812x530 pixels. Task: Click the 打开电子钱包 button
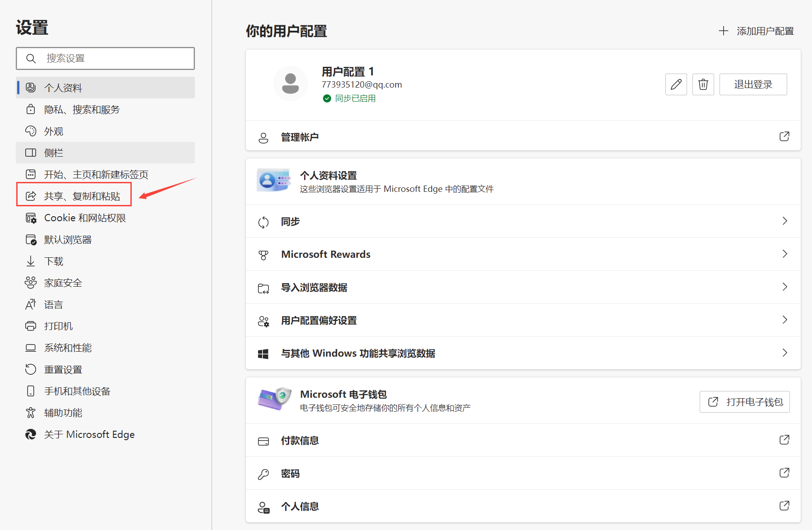pos(745,402)
